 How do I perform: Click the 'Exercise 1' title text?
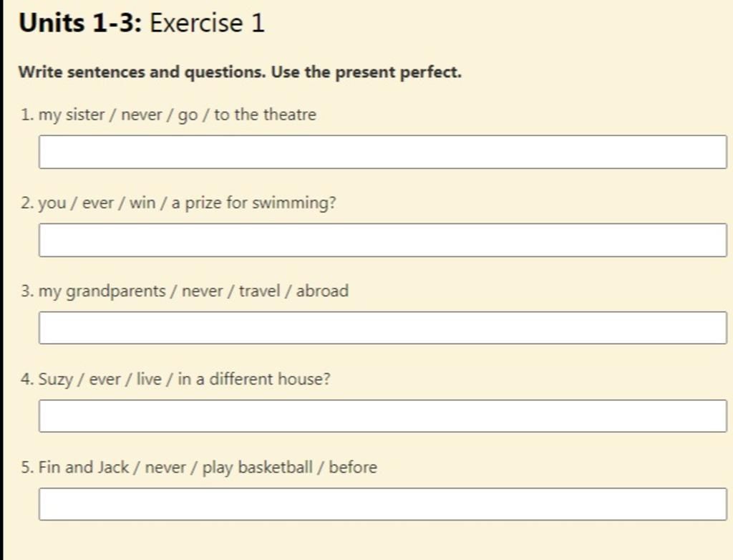click(x=207, y=22)
